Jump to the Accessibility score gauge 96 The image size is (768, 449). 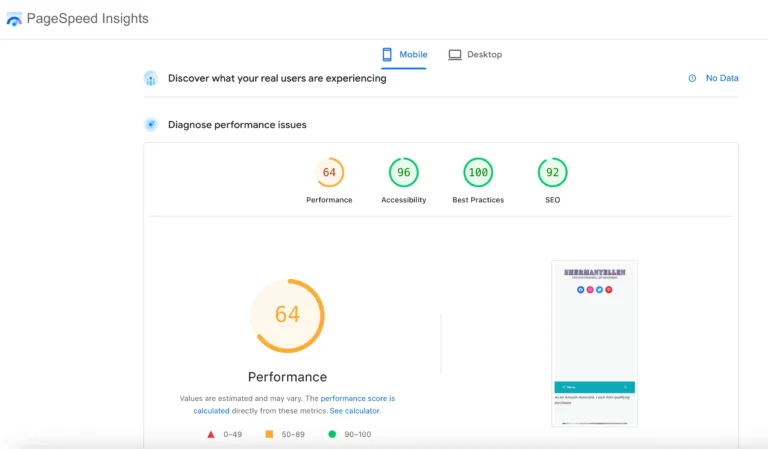(404, 172)
